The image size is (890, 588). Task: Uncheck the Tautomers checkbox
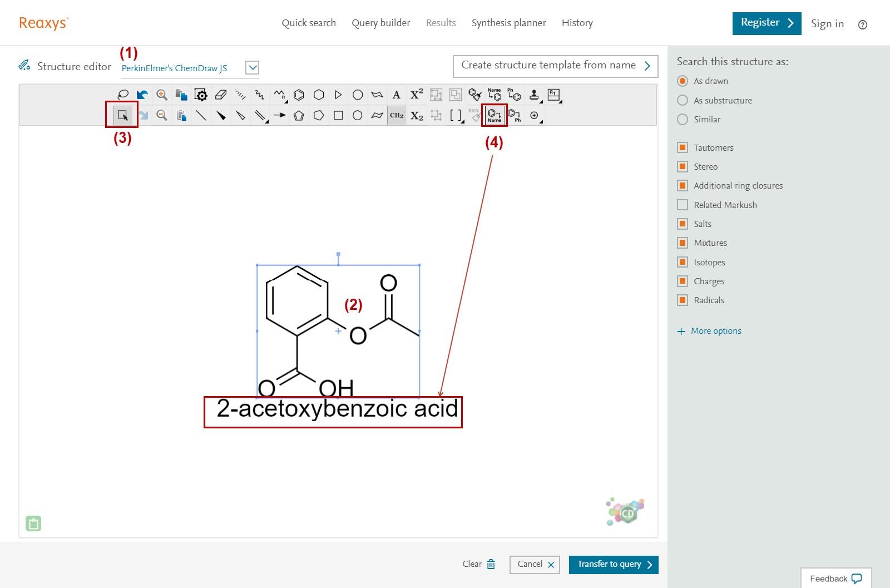coord(683,147)
